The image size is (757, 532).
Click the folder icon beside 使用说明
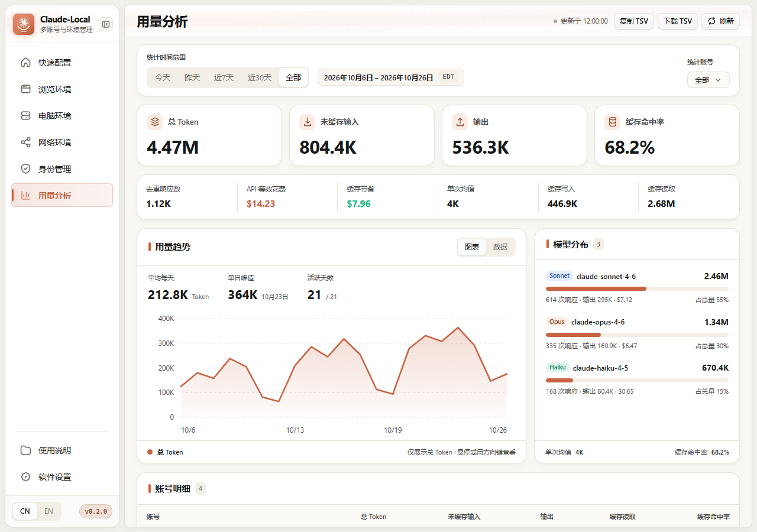point(25,450)
